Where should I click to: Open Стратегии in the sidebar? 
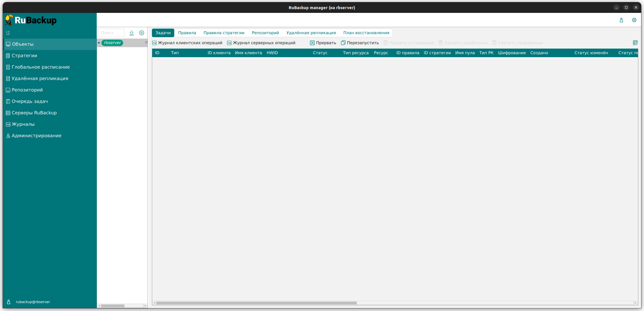tap(24, 55)
